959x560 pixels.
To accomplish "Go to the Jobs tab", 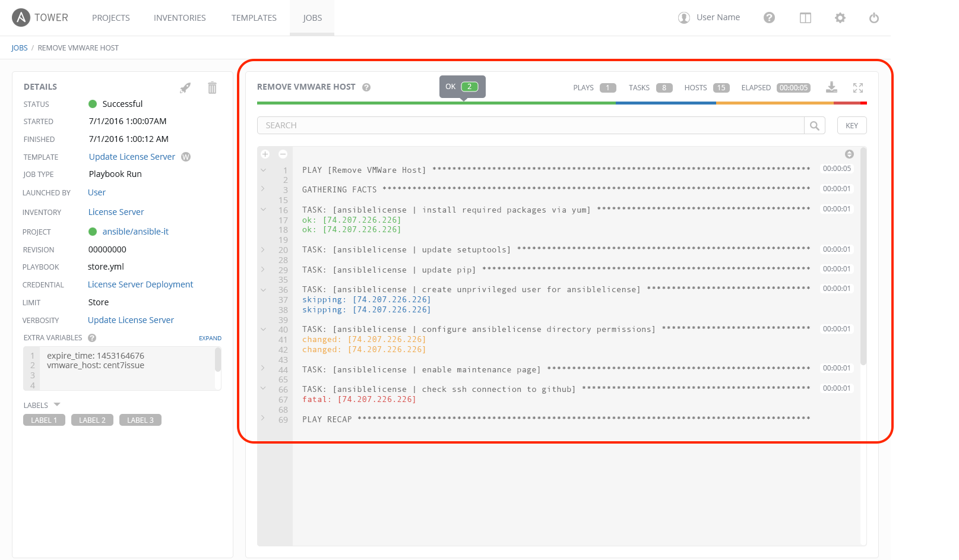I will click(x=312, y=18).
